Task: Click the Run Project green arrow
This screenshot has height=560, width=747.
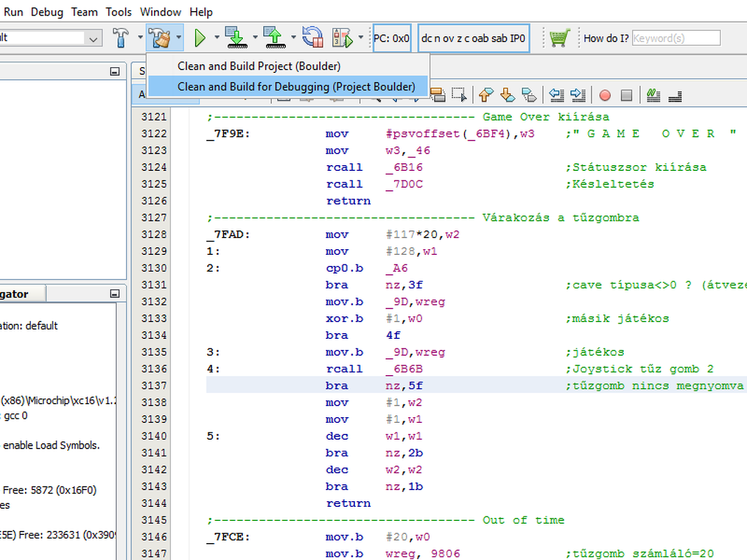Action: 200,38
